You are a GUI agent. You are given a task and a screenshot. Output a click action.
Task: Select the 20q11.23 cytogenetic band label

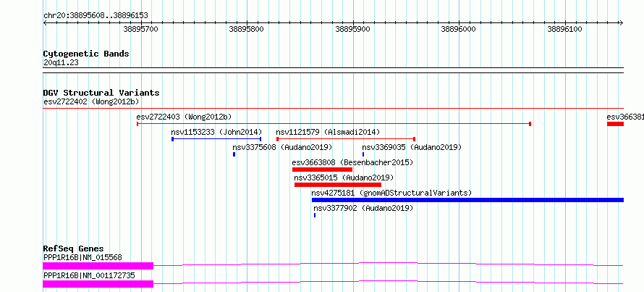click(61, 63)
